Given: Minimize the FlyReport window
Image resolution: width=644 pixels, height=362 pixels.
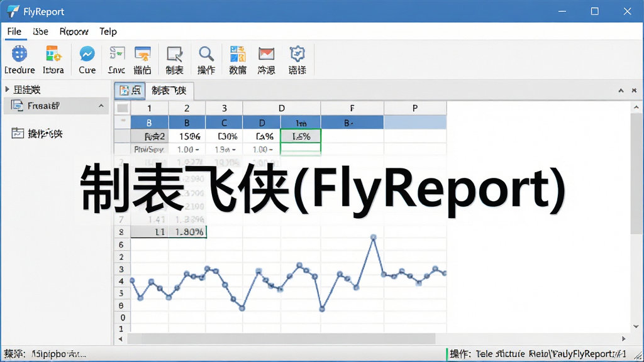Looking at the screenshot, I should (x=562, y=11).
